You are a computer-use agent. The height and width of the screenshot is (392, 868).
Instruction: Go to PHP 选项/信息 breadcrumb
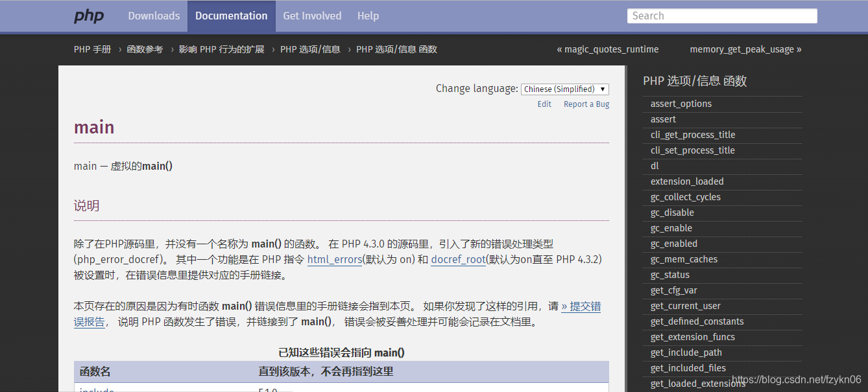coord(310,49)
